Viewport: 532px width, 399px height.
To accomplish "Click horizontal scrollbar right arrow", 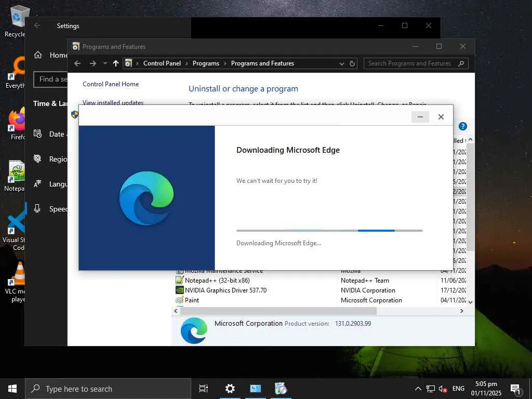I will 461,311.
